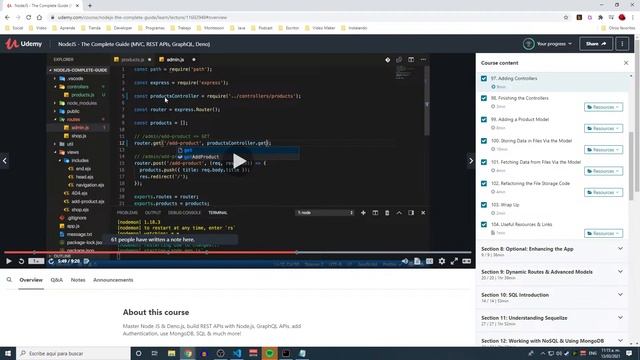Bookmark this page with the star icon
The image size is (640, 360).
point(566,18)
